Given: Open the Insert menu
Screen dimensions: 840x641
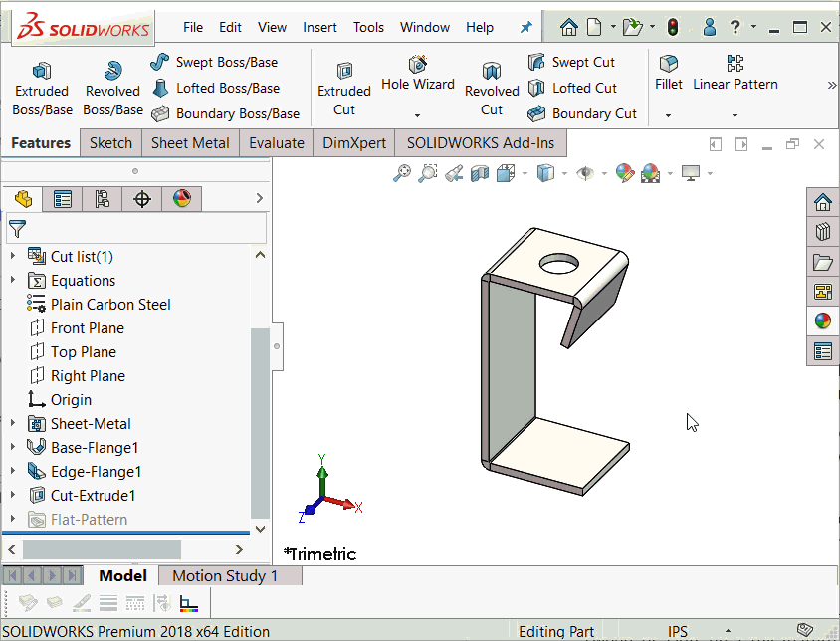Looking at the screenshot, I should coord(319,27).
